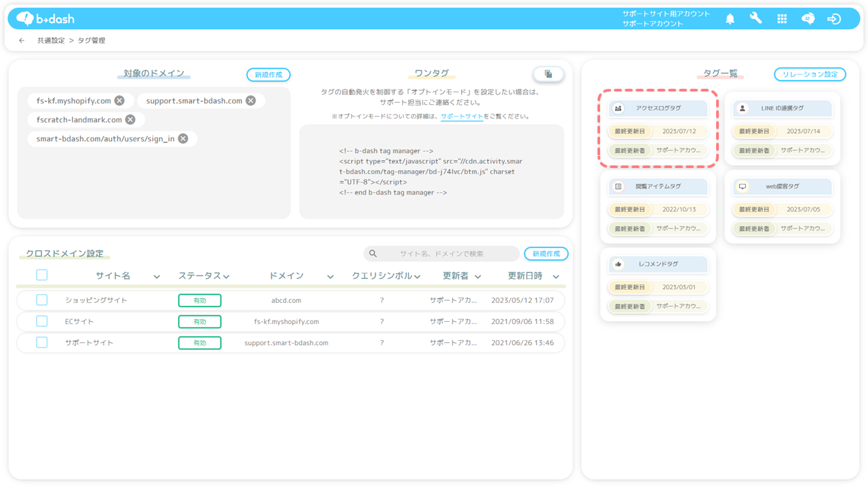Click the 2023/07/12 date on アクセスログタグ

pyautogui.click(x=679, y=131)
